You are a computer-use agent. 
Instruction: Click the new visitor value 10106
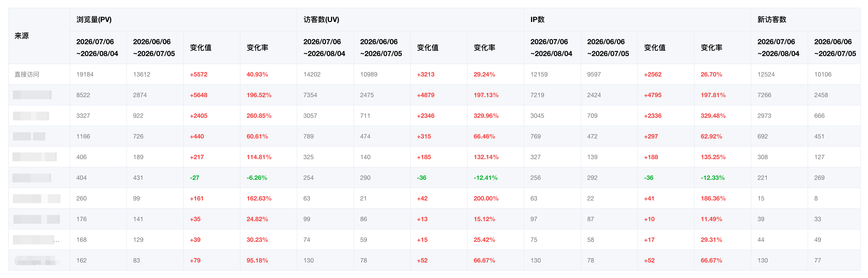coord(823,74)
